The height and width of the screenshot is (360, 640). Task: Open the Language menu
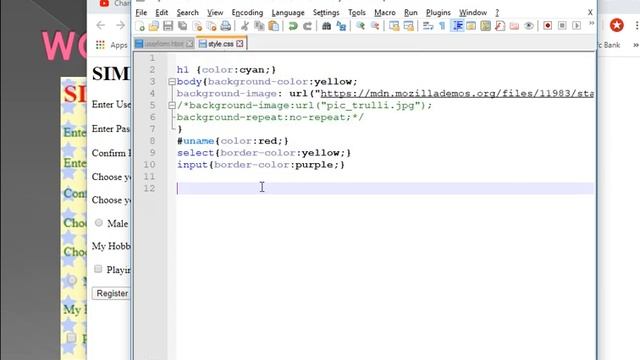[x=288, y=13]
